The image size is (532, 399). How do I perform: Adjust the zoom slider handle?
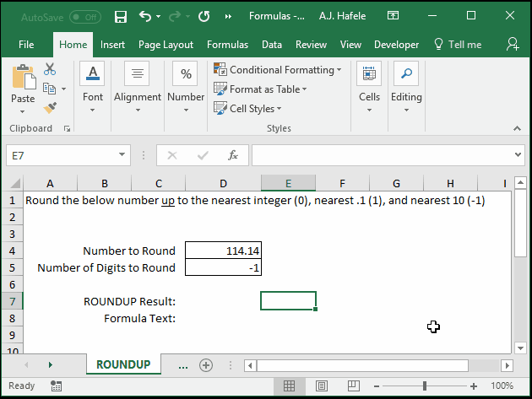(425, 386)
